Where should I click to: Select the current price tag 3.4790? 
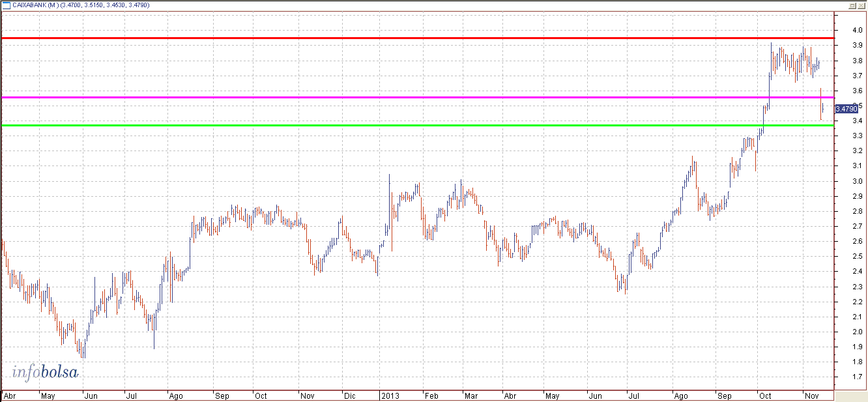coord(846,109)
